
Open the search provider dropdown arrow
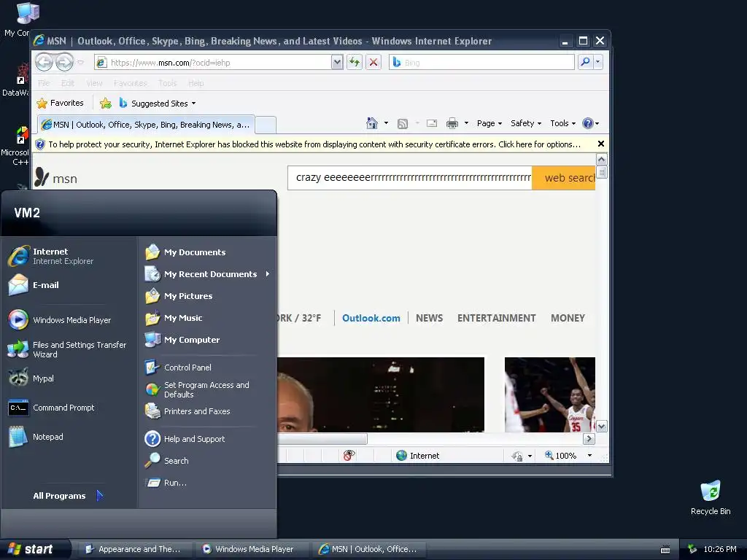(598, 62)
